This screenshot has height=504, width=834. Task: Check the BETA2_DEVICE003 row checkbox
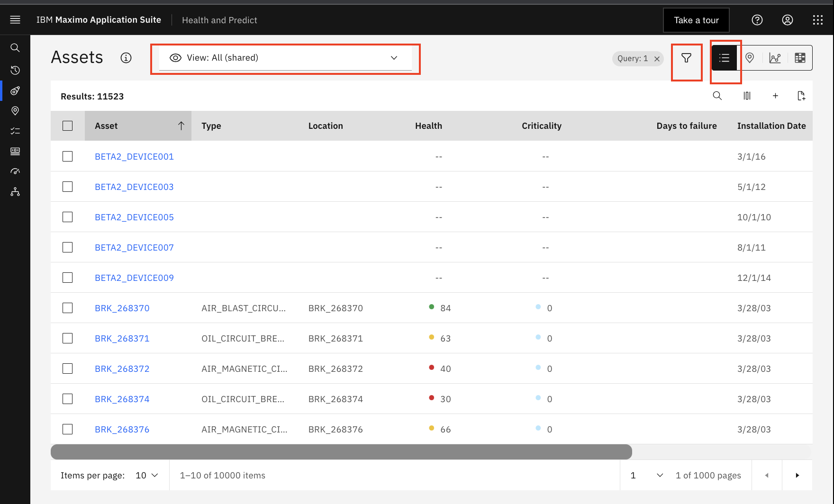[x=68, y=187]
